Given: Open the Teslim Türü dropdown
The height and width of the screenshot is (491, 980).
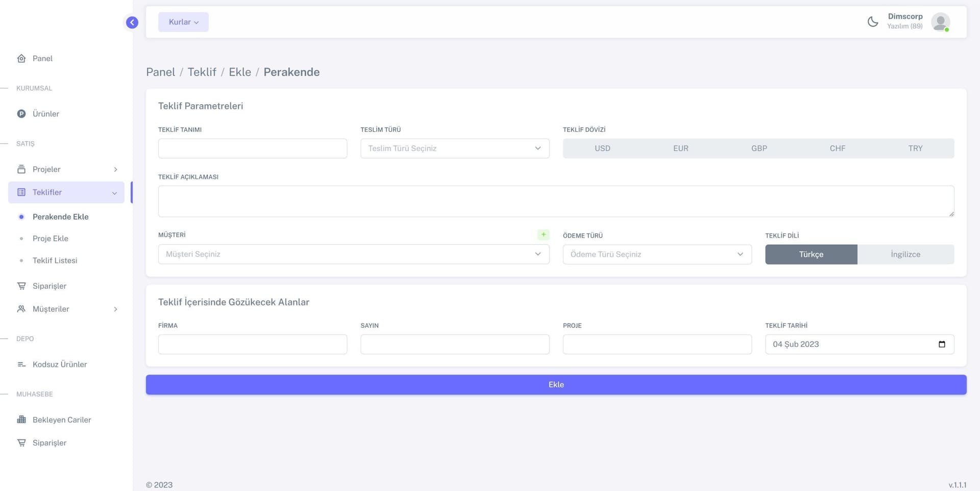Looking at the screenshot, I should pos(455,148).
